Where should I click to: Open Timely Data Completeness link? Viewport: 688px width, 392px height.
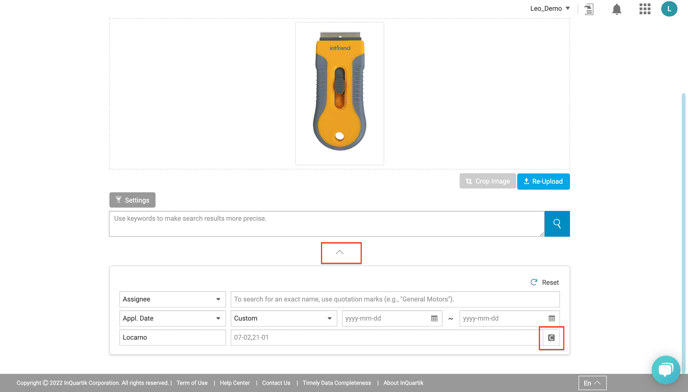pyautogui.click(x=337, y=383)
